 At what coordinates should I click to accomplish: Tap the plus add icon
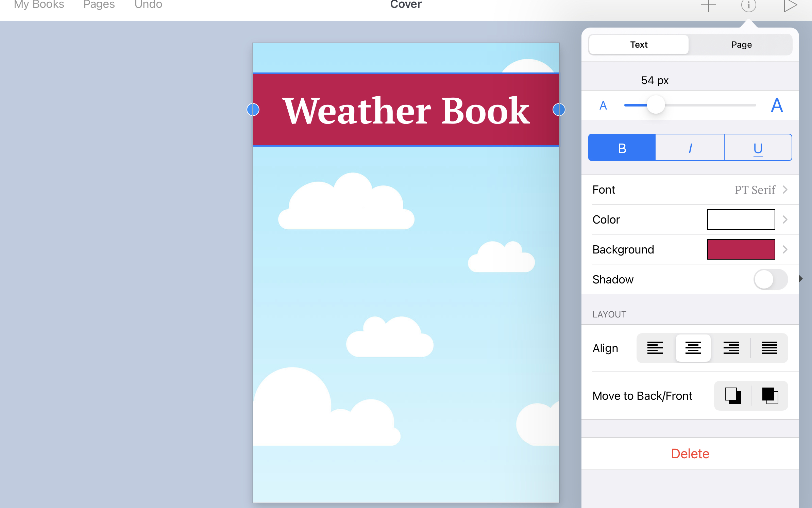(709, 5)
